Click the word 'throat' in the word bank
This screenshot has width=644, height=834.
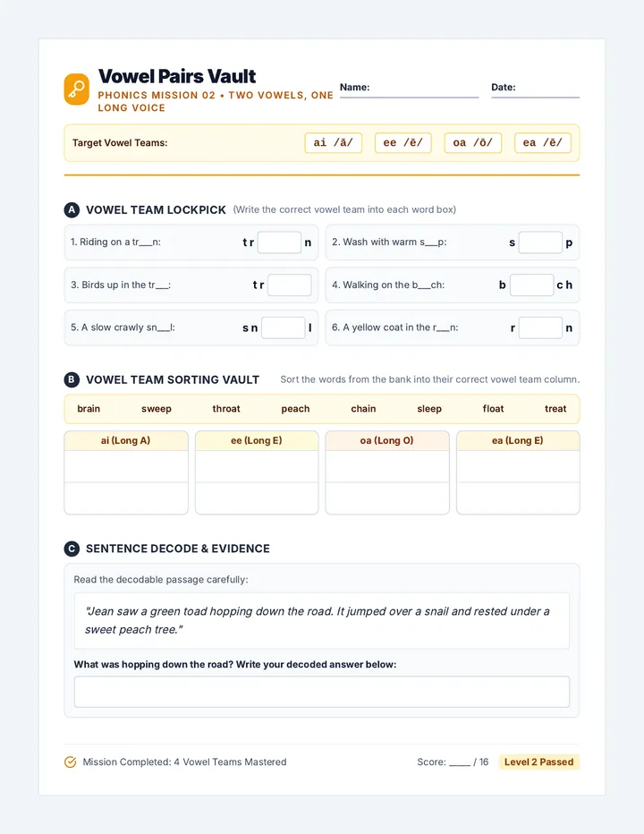pos(226,408)
